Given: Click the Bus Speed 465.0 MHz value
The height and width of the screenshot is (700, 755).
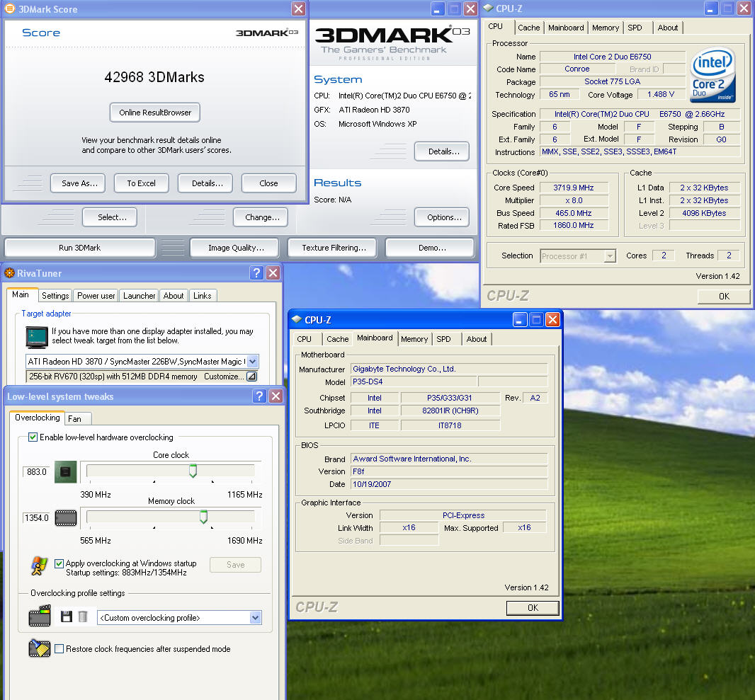Looking at the screenshot, I should (573, 213).
